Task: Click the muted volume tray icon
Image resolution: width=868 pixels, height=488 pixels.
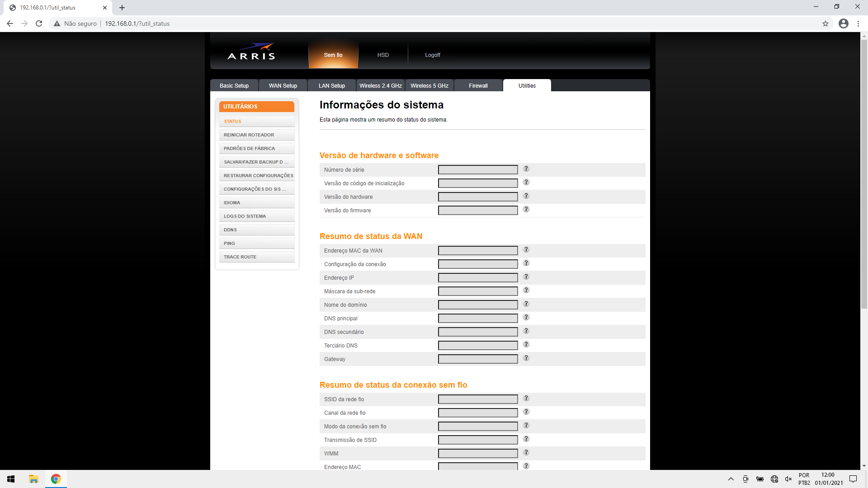Action: 788,479
